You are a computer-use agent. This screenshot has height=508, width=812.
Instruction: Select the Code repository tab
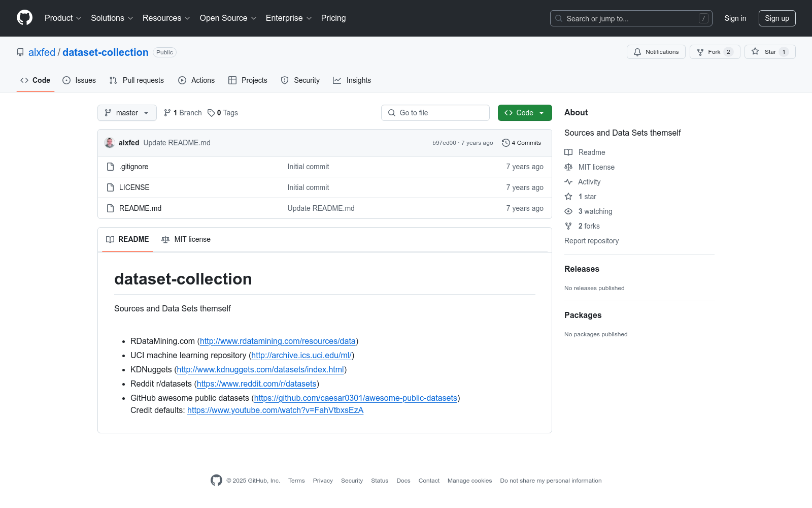[x=36, y=80]
